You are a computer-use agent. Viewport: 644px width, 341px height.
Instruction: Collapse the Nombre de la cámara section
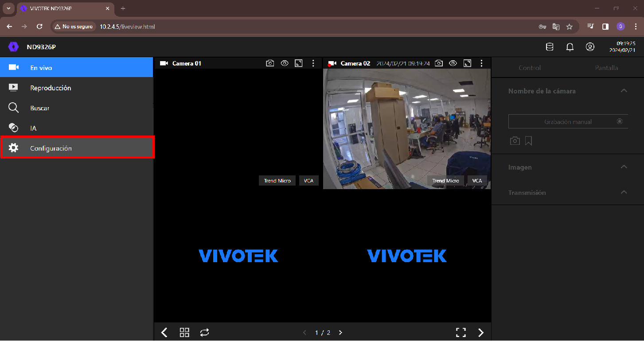tap(624, 91)
